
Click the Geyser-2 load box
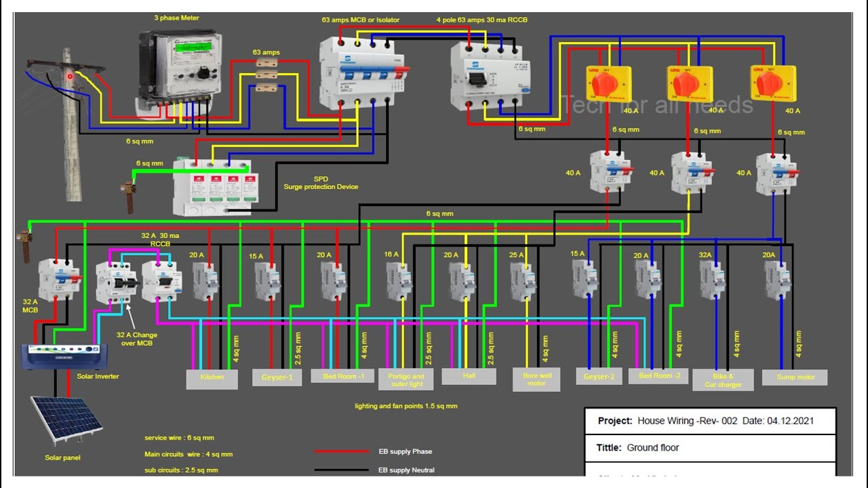pyautogui.click(x=599, y=378)
